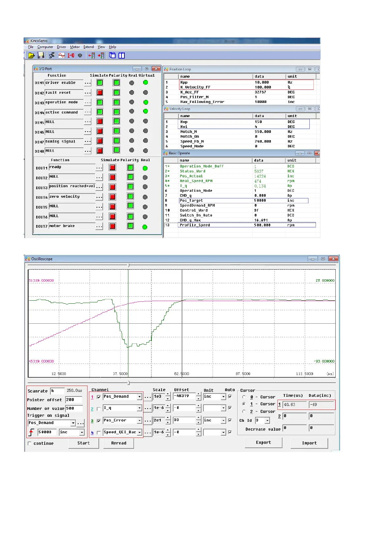Open the Ch Id dropdown

click(x=267, y=421)
